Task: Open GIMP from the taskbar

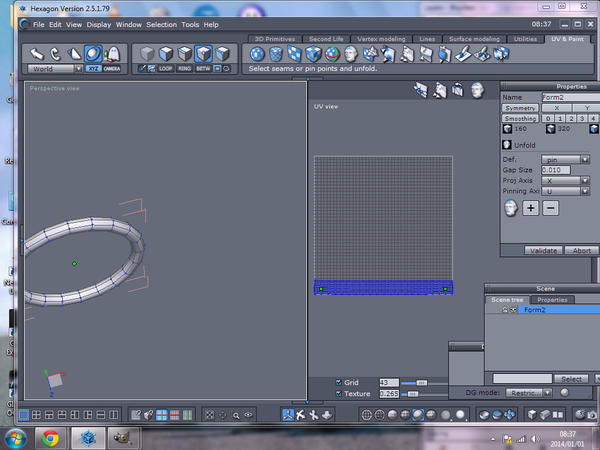Action: tap(122, 438)
